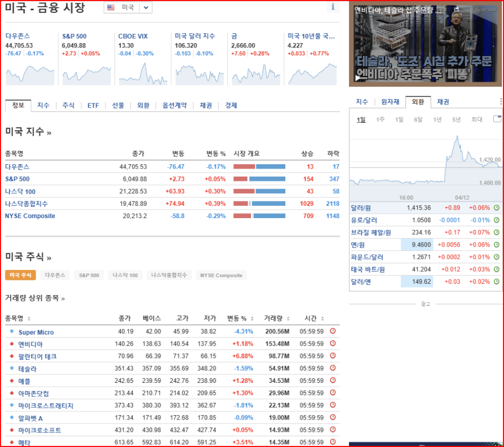Click the green clock icon for 달러/엔
Image resolution: width=504 pixels, height=447 pixels.
496,281
